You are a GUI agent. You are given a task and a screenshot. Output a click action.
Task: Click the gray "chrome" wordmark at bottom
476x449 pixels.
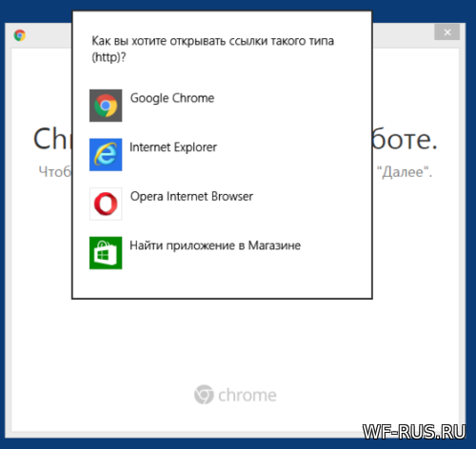coord(248,396)
